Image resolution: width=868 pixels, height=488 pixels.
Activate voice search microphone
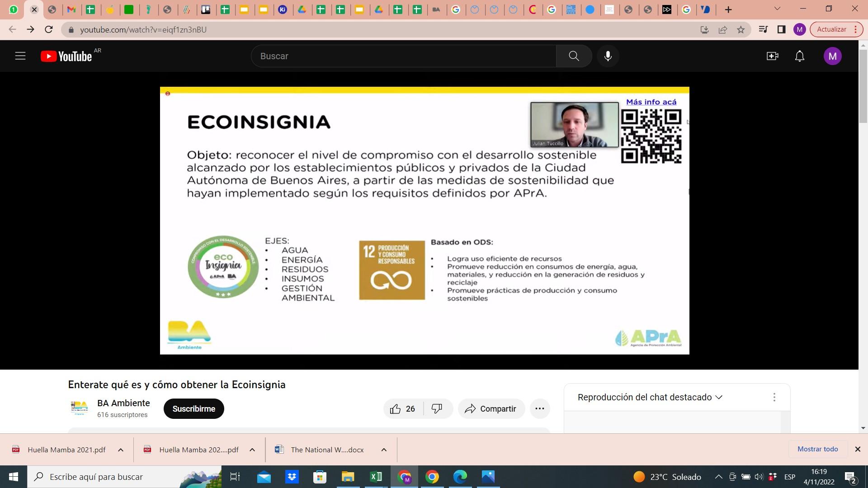[x=608, y=56]
